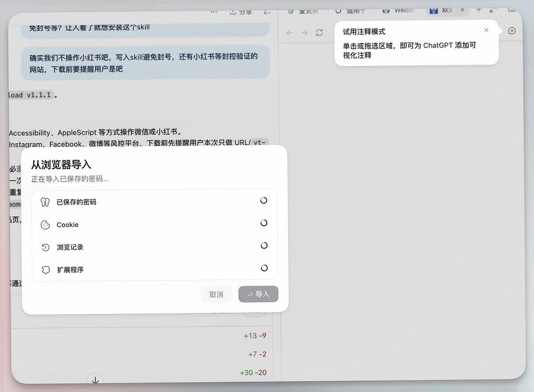Click the chat bubble starting 确实我们不操作小红书吧

(146, 63)
